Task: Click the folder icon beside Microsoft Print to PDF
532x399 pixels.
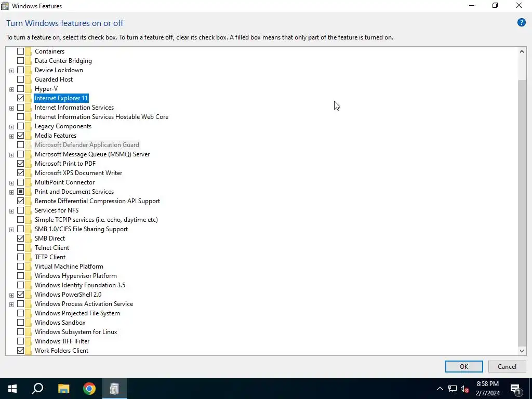Action: click(x=28, y=164)
